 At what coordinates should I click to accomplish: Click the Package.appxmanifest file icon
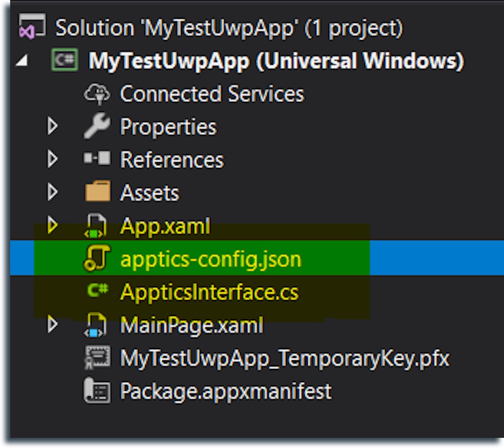(x=96, y=391)
